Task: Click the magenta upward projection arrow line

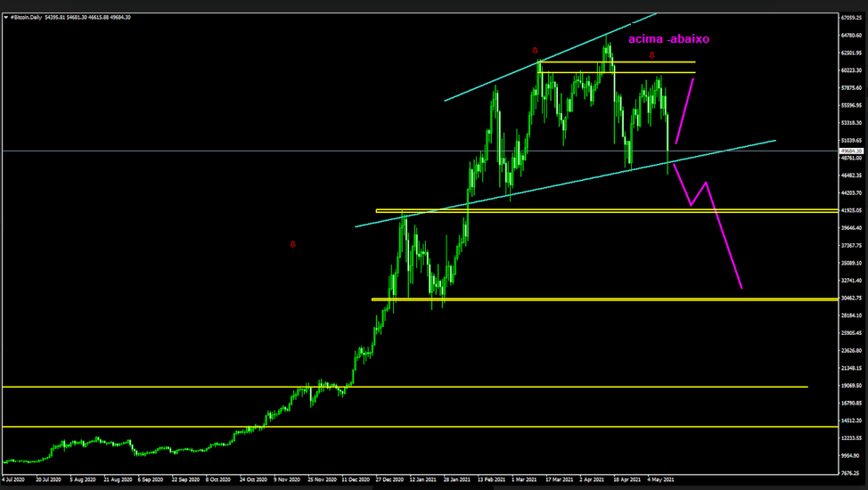Action: 684,110
